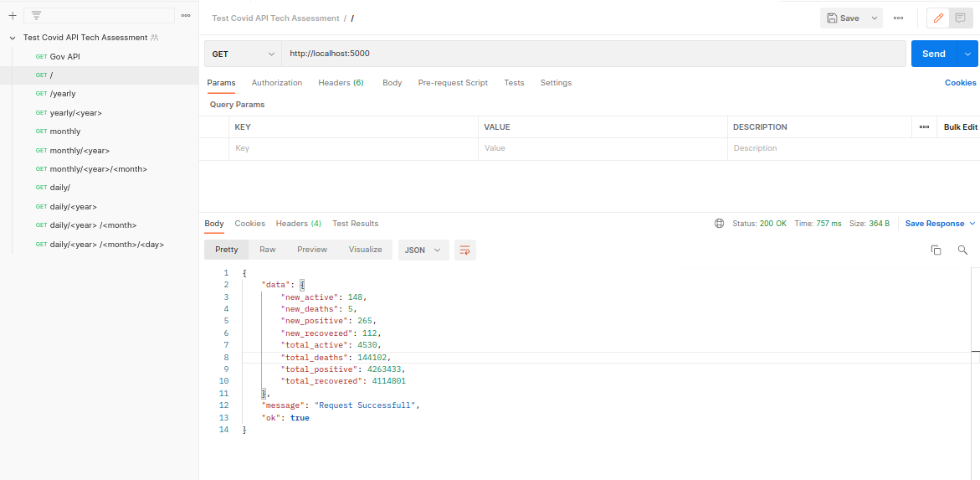Open the GET method dropdown
The image size is (980, 480).
pos(244,54)
